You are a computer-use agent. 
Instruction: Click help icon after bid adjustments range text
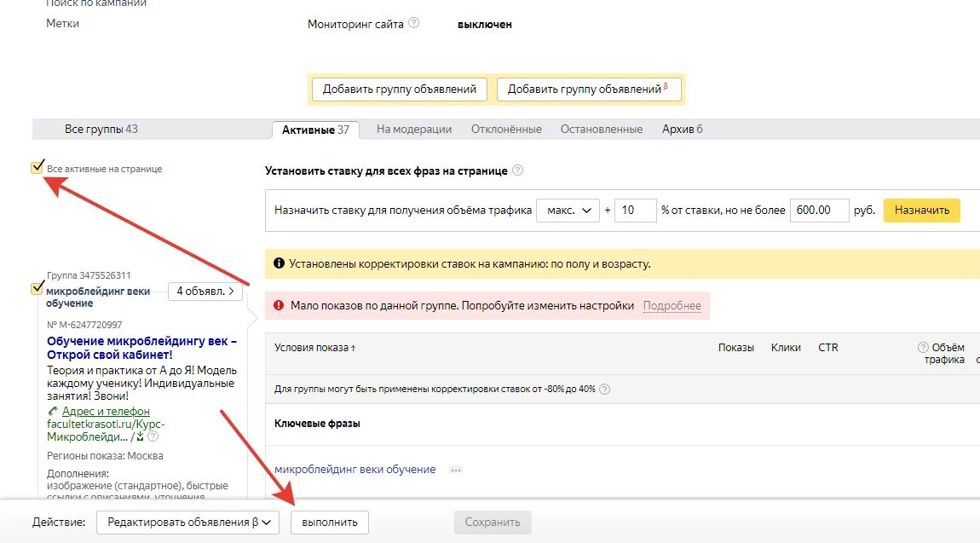coord(605,390)
